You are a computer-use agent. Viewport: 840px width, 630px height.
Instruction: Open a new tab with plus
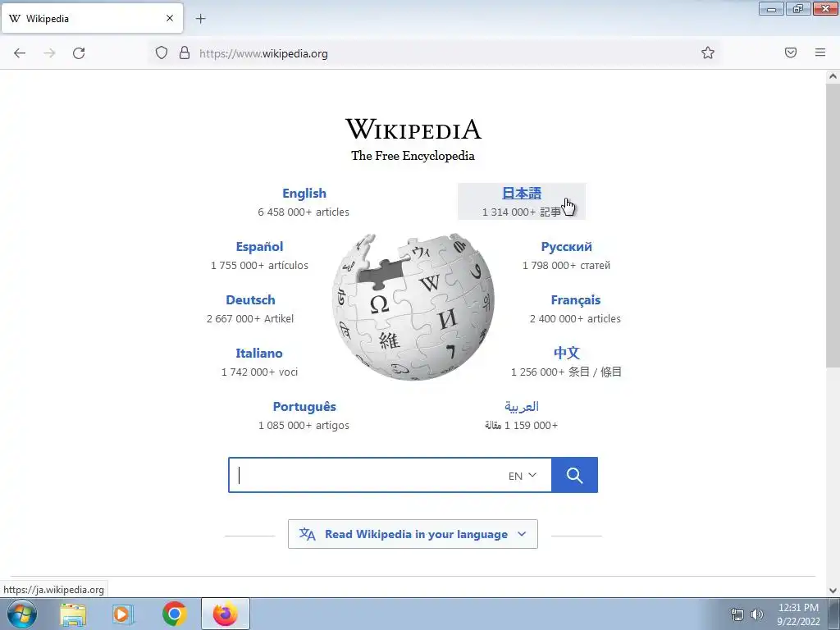point(200,19)
